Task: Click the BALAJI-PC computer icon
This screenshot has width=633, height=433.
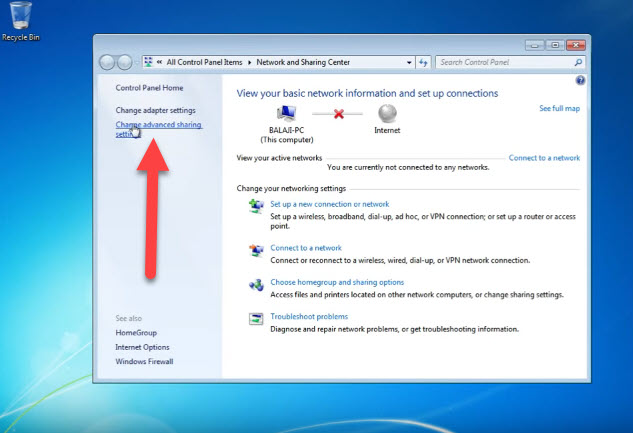Action: [286, 113]
